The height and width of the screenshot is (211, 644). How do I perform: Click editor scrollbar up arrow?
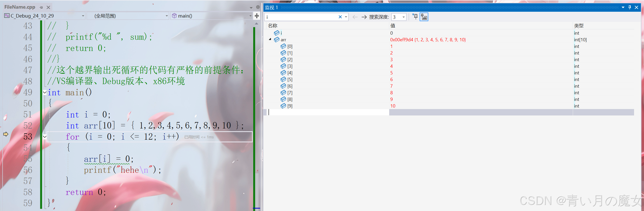click(x=257, y=24)
